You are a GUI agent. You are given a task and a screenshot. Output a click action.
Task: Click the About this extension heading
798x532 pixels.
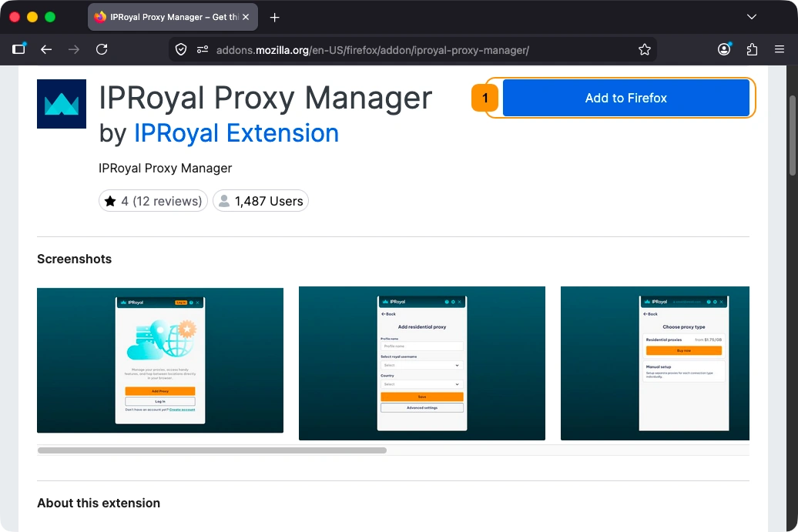(x=99, y=503)
